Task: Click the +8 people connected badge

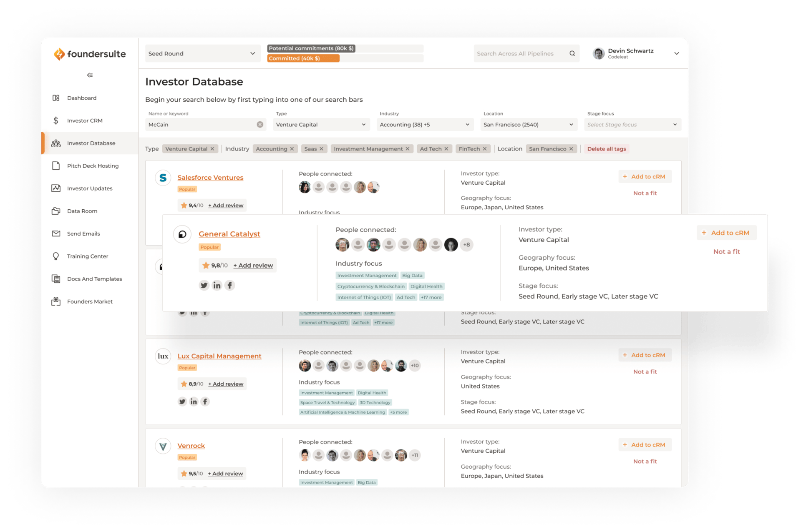Action: point(466,245)
